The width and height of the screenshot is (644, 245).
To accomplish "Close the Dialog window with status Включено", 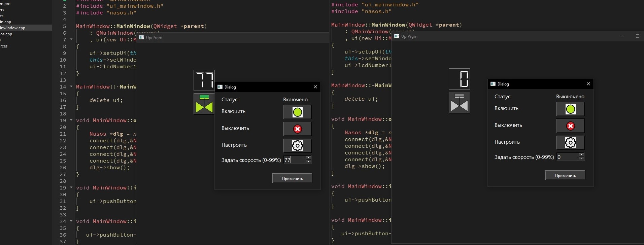I will click(x=315, y=87).
